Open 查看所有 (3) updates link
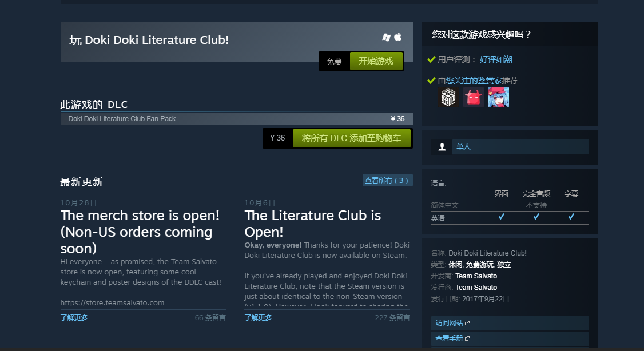 [x=387, y=180]
